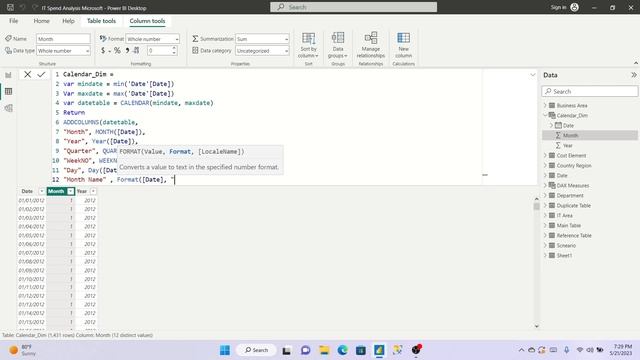The height and width of the screenshot is (360, 640).
Task: Click the weather widget in taskbar
Action: click(x=22, y=350)
